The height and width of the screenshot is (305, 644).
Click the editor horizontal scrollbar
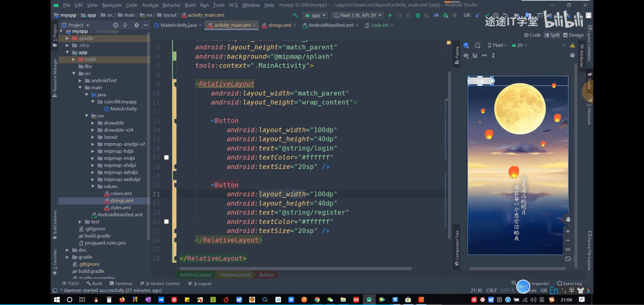[x=296, y=268]
